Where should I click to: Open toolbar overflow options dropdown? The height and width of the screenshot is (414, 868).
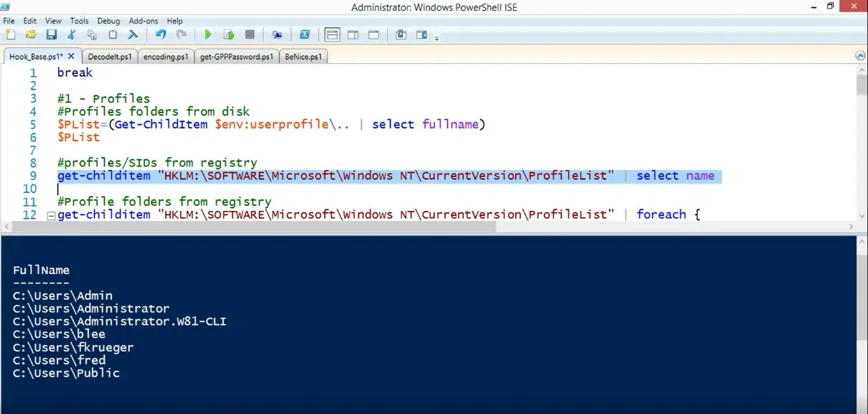(436, 37)
